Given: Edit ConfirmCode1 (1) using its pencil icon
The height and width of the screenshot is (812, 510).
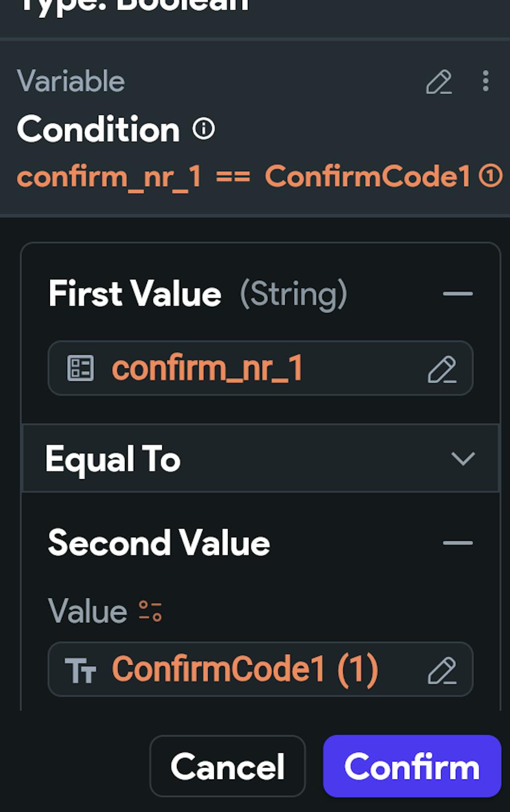Looking at the screenshot, I should [x=442, y=670].
